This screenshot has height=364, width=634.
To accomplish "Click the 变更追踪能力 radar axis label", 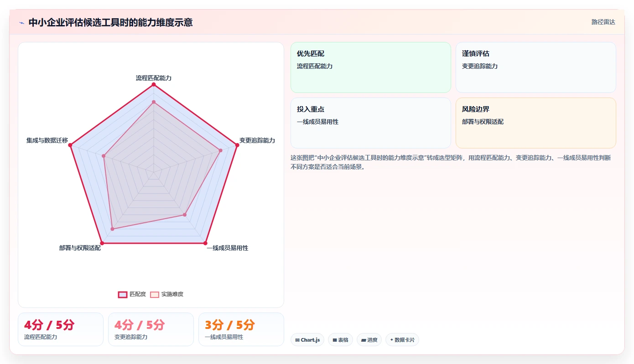I will tap(257, 140).
